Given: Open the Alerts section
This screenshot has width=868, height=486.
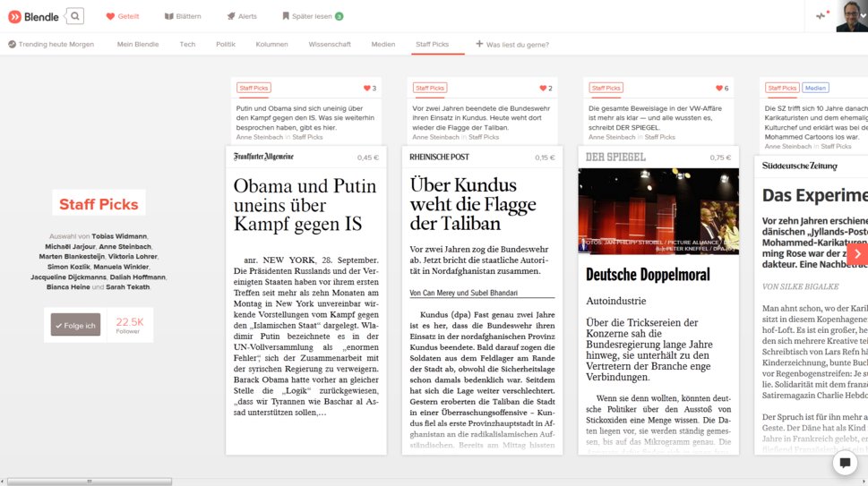Looking at the screenshot, I should [242, 16].
